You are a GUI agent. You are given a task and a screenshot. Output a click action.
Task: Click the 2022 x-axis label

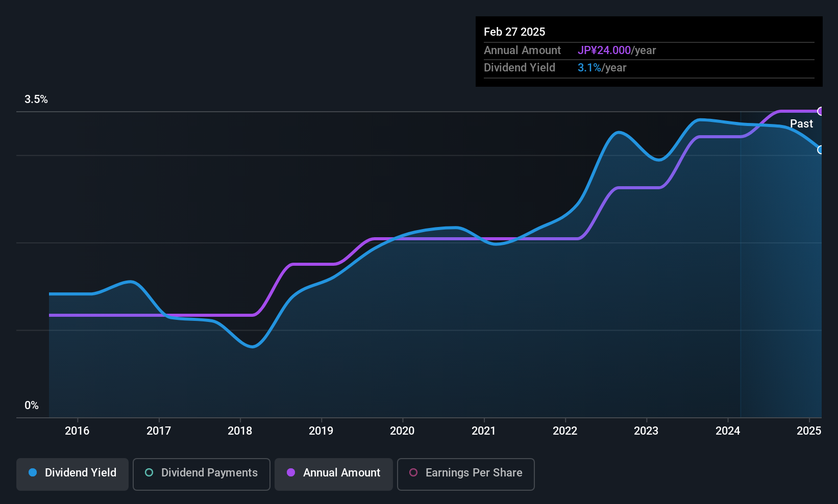point(565,431)
